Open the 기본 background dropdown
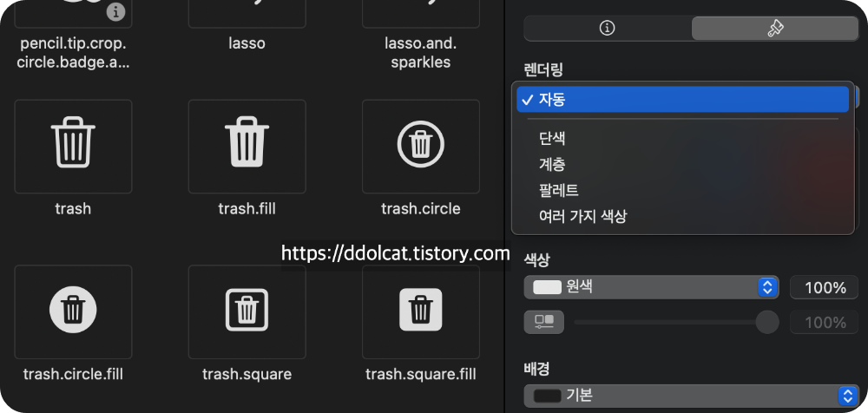The image size is (868, 413). click(x=690, y=396)
